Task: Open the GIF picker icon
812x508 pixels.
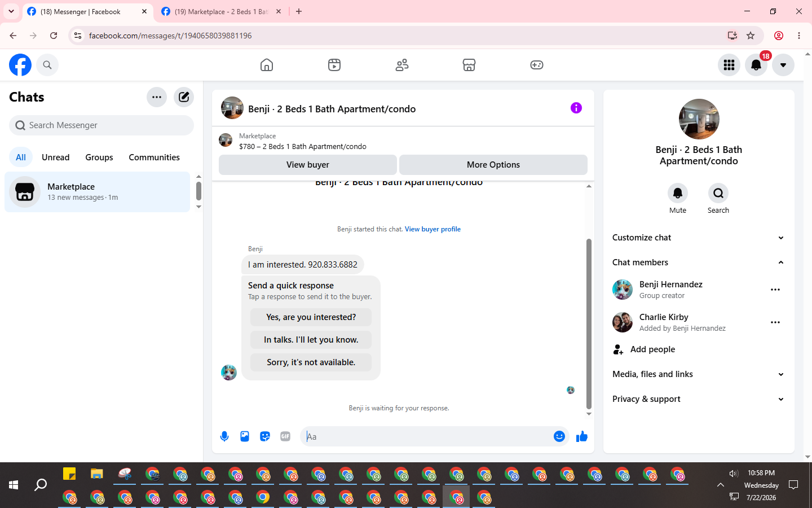Action: point(285,436)
